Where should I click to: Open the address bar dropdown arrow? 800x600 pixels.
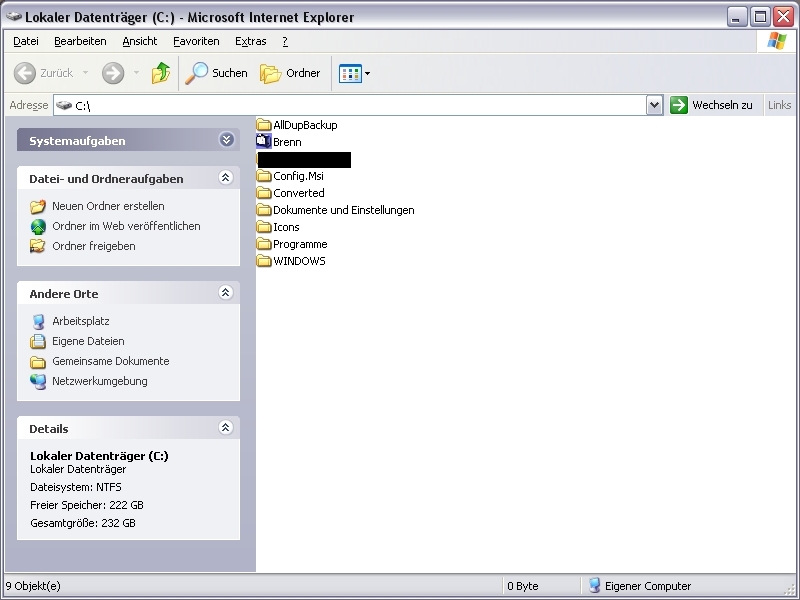click(x=654, y=105)
